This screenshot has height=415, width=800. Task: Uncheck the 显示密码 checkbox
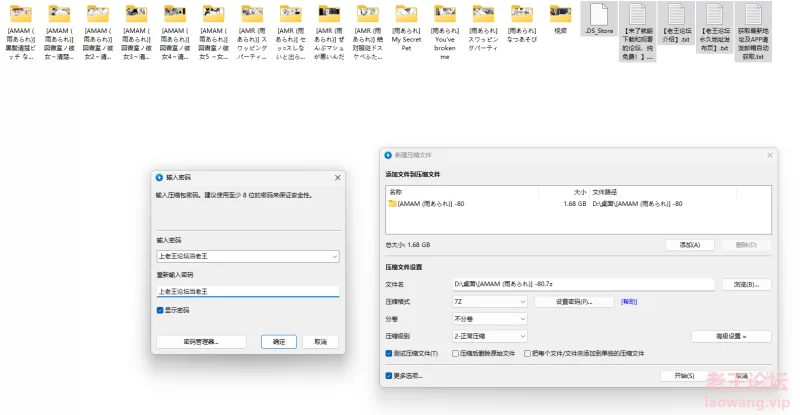161,310
